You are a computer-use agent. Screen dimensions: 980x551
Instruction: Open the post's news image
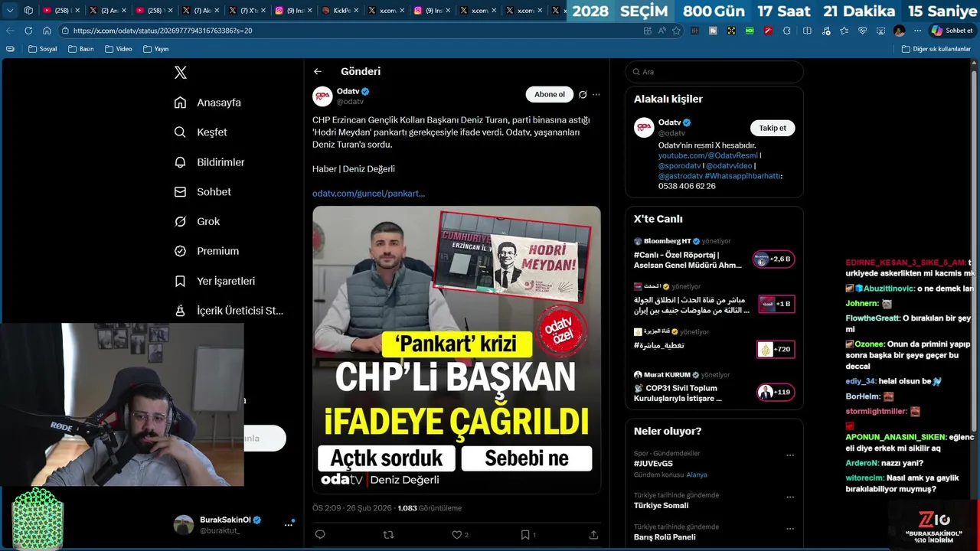(456, 350)
